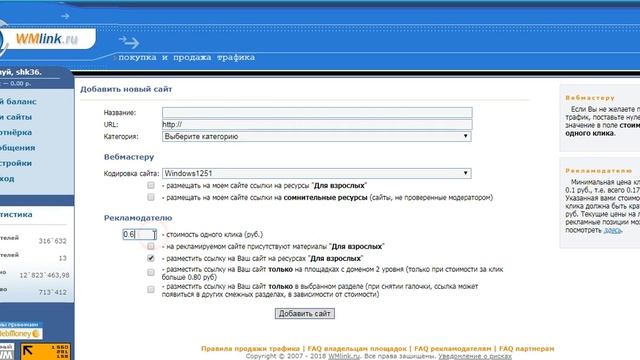Click the click-cost field showing 0.6
Screen dimensions: 640x360
pyautogui.click(x=140, y=234)
